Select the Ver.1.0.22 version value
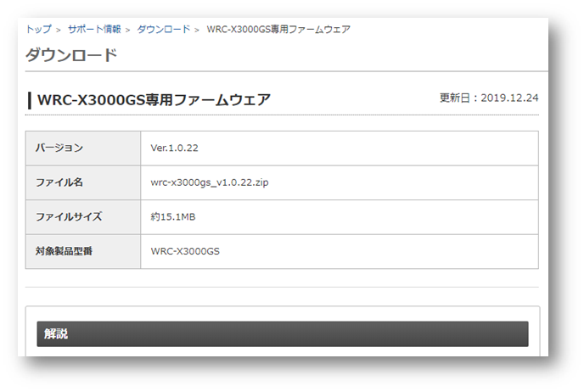Image resolution: width=584 pixels, height=392 pixels. point(174,148)
